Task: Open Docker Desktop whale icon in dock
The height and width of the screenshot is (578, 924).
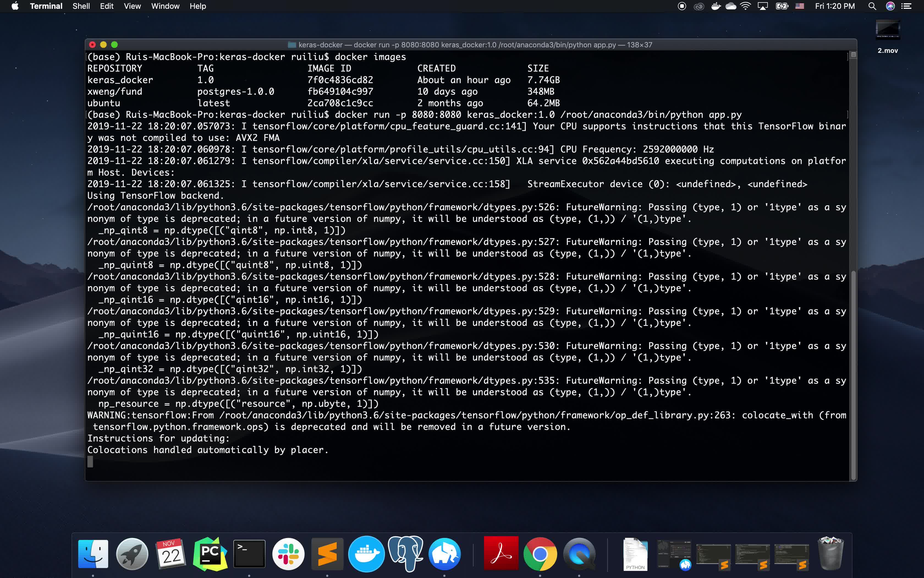Action: pos(367,554)
